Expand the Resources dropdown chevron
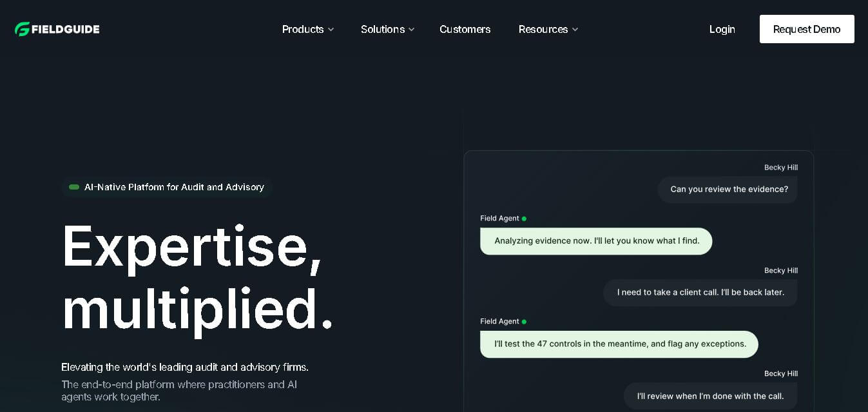 pos(575,30)
